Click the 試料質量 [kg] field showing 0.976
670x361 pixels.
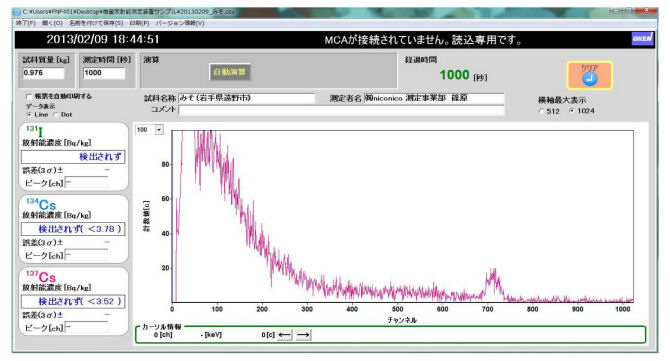click(43, 73)
